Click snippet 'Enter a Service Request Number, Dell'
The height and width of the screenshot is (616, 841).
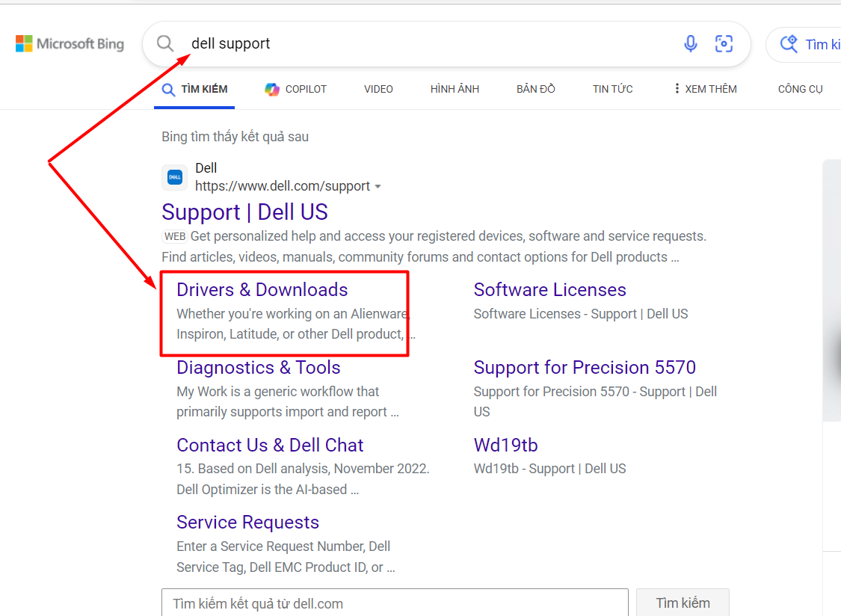[283, 546]
